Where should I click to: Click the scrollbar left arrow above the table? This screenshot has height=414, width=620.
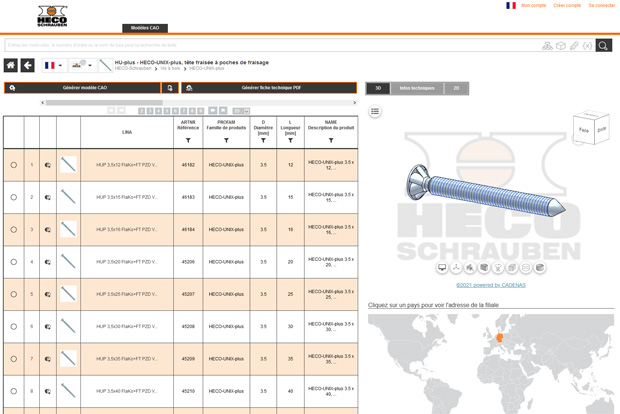[x=42, y=103]
